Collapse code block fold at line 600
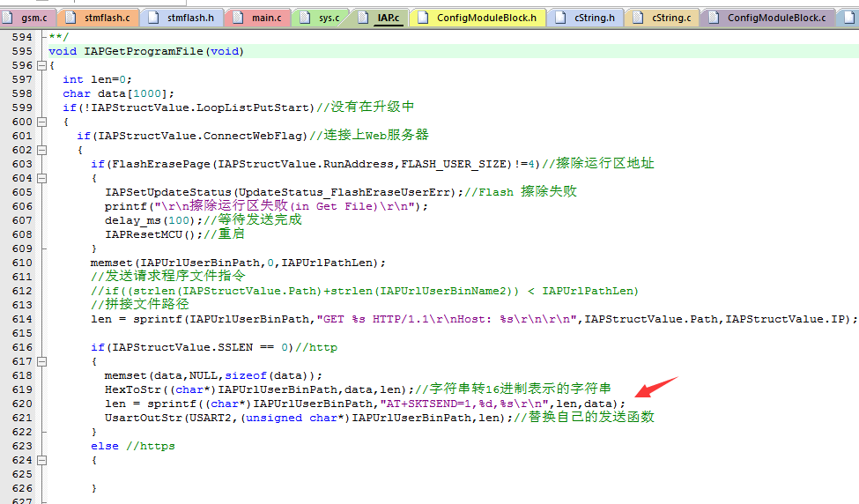The width and height of the screenshot is (859, 504). (41, 122)
